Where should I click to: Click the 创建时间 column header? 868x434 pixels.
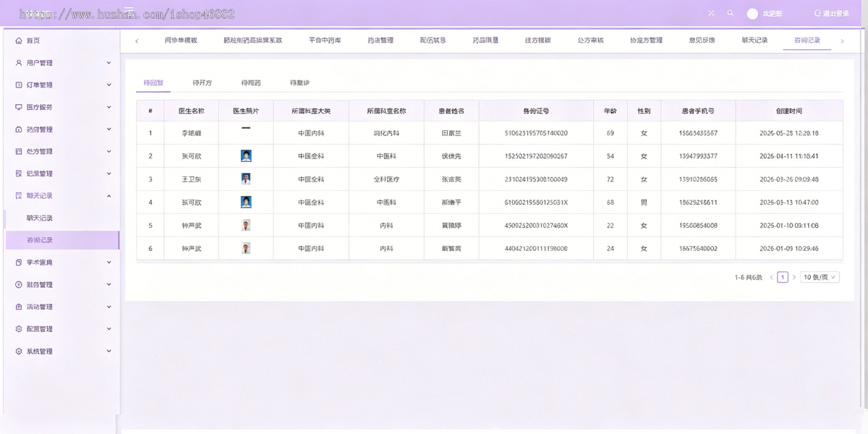click(x=789, y=111)
